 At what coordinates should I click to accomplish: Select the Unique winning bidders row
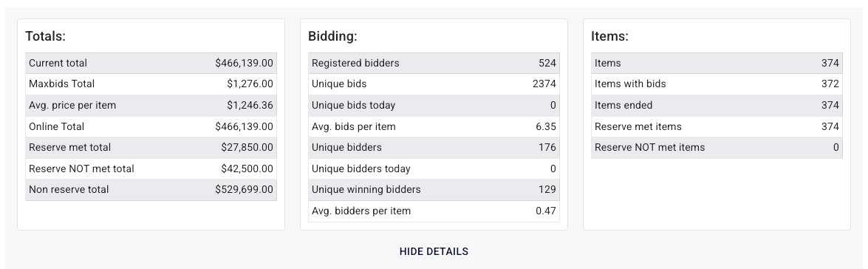click(x=434, y=189)
